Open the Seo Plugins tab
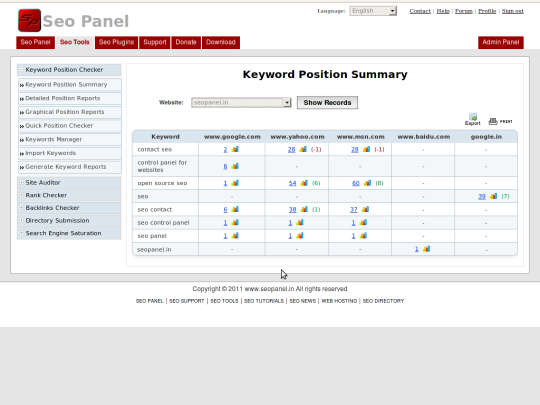 (x=116, y=42)
